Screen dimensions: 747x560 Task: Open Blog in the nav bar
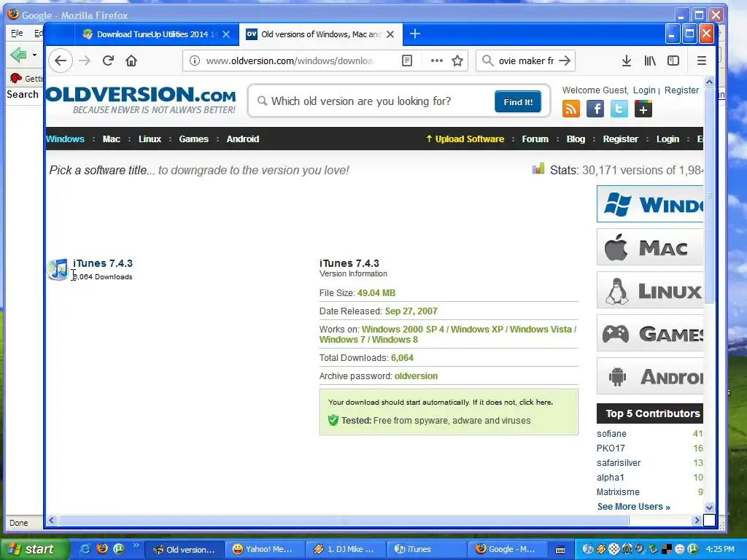point(576,139)
